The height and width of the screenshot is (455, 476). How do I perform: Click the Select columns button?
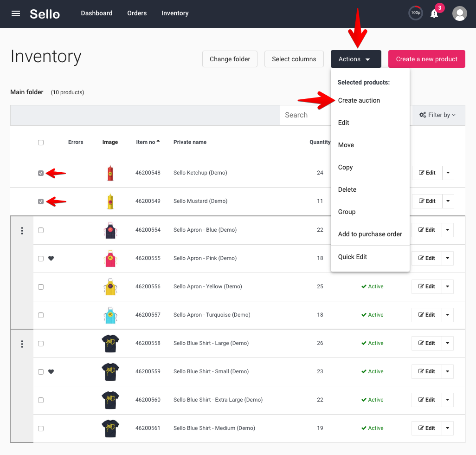294,59
